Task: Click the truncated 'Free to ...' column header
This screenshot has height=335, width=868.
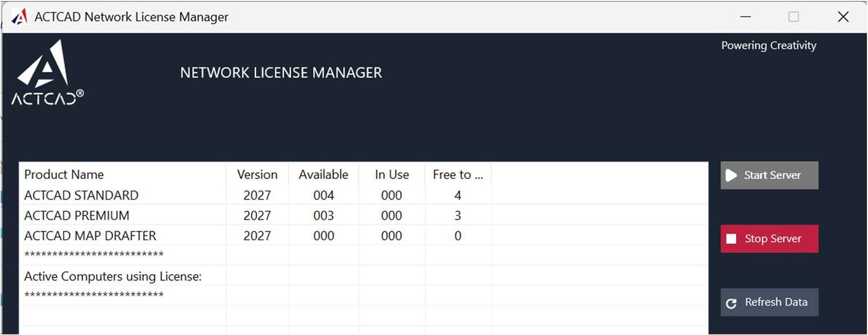Action: click(458, 175)
